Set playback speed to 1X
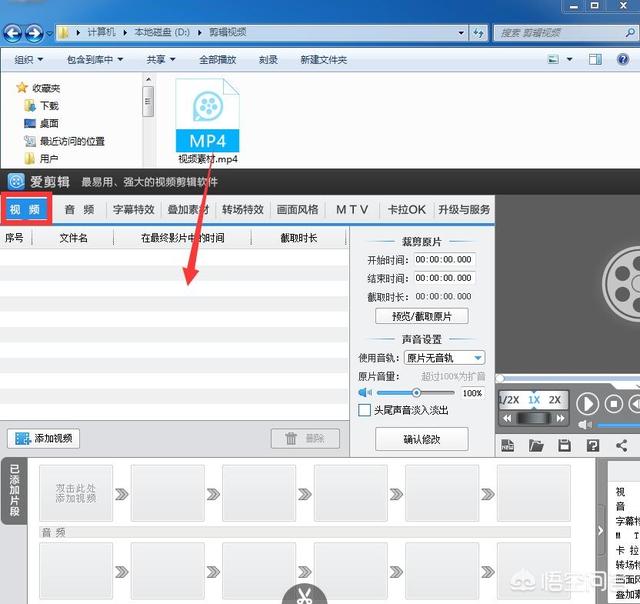640x604 pixels. click(x=534, y=400)
